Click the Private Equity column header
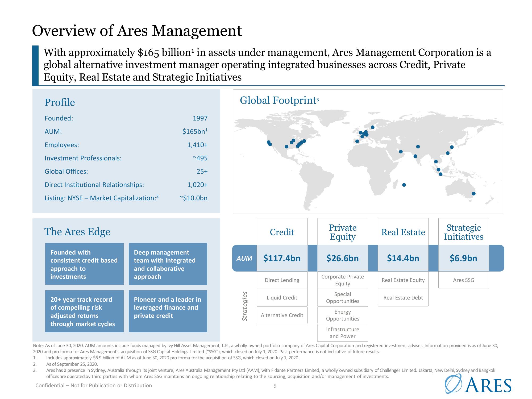This screenshot has height=399, width=532. pyautogui.click(x=343, y=232)
